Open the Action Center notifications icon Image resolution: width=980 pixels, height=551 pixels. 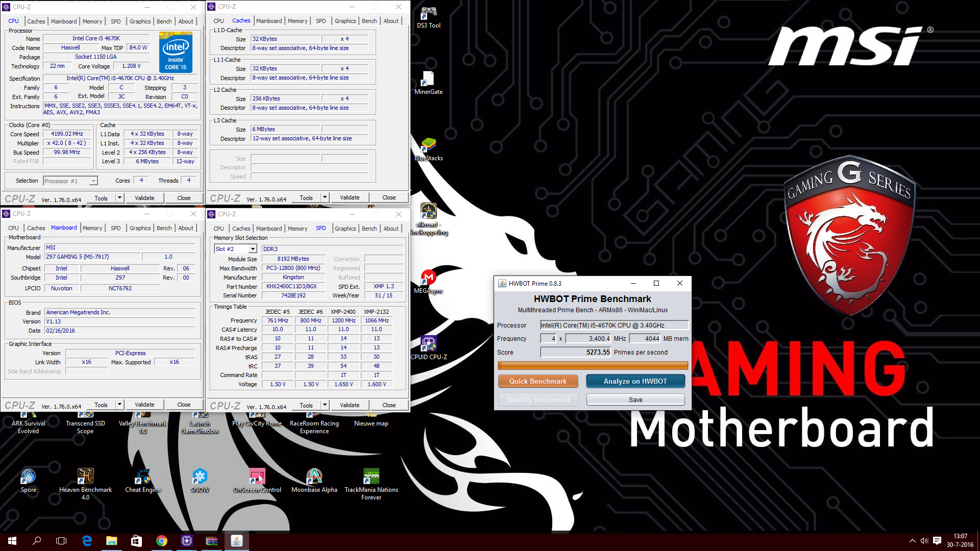point(937,541)
